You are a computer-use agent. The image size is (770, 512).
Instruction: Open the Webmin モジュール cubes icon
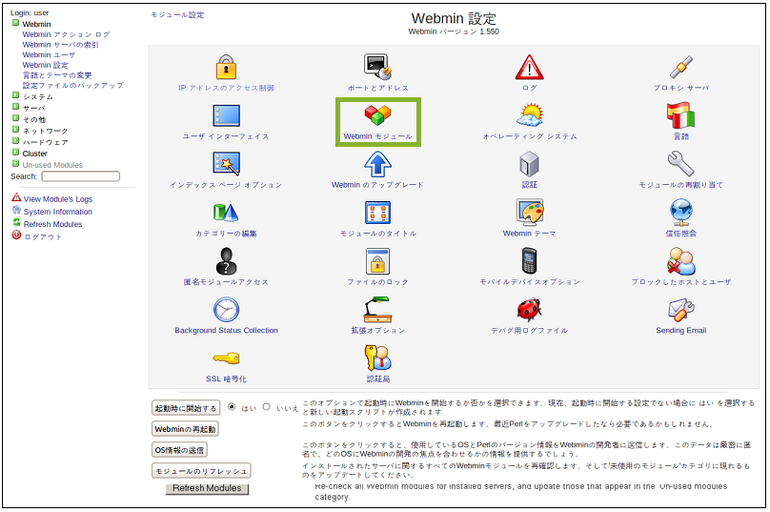click(x=377, y=115)
